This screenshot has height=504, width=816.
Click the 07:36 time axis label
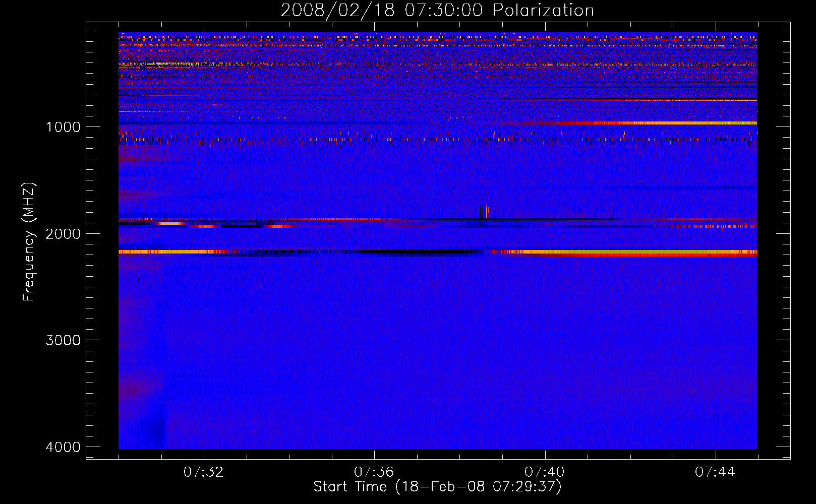pyautogui.click(x=374, y=472)
